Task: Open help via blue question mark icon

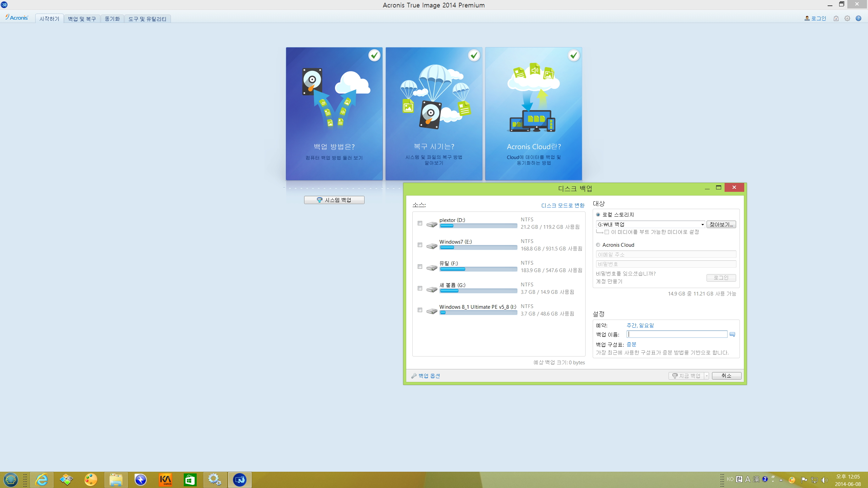Action: click(858, 19)
